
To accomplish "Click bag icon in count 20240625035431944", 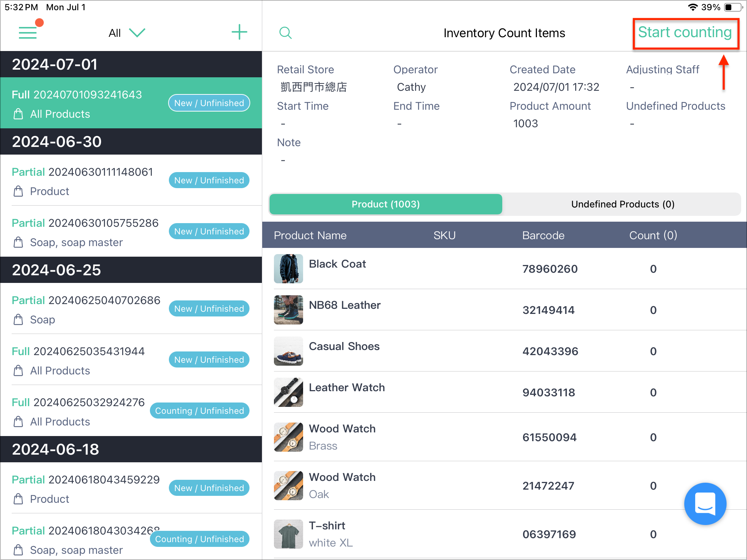I will 18,371.
